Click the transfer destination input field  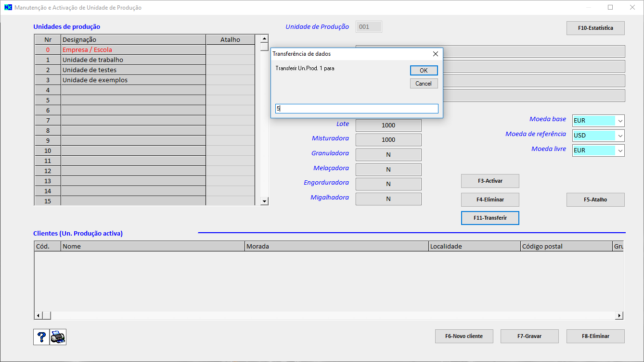pos(356,109)
